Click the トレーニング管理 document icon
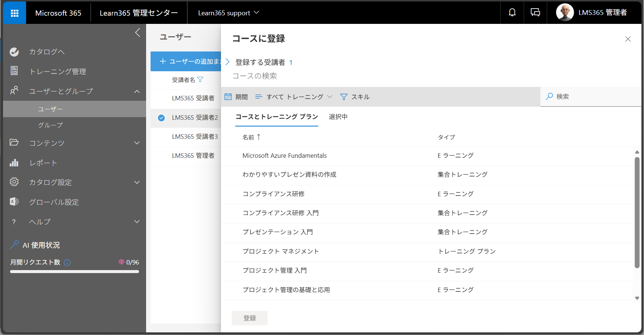Viewport: 644px width, 335px height. 14,71
